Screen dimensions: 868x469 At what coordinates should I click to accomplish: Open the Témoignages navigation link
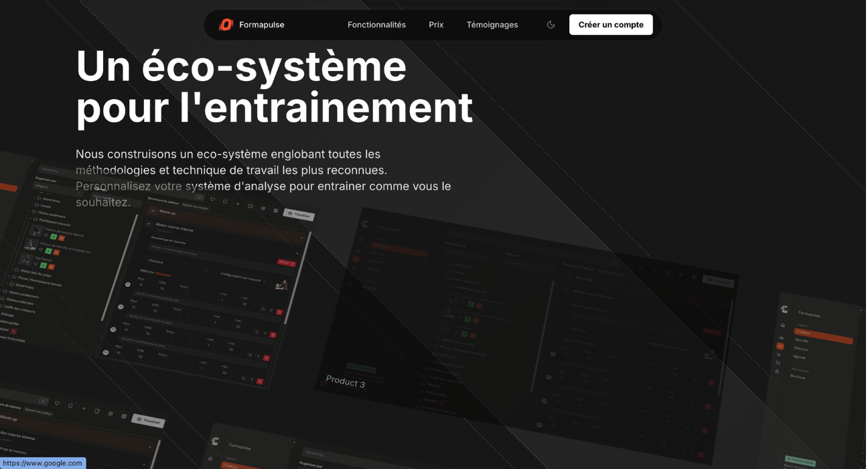click(492, 25)
